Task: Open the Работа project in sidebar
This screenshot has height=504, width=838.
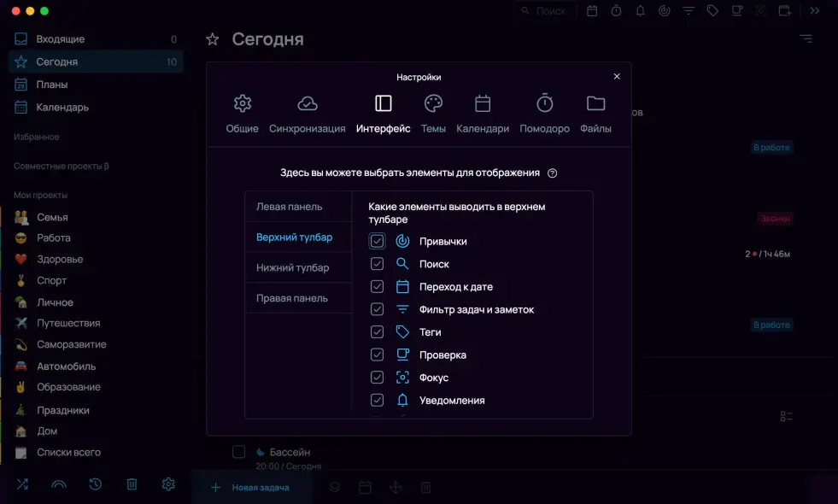Action: click(x=53, y=237)
